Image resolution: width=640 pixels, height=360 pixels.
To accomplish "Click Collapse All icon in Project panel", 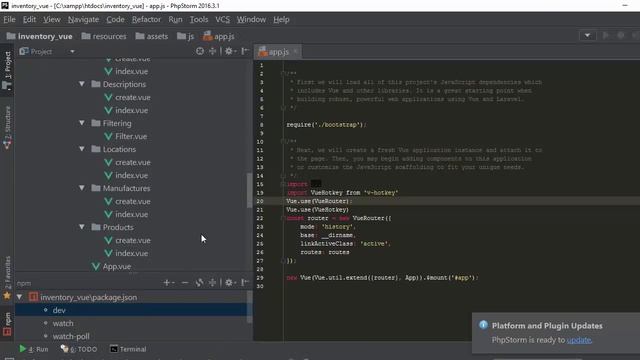I will 213,51.
